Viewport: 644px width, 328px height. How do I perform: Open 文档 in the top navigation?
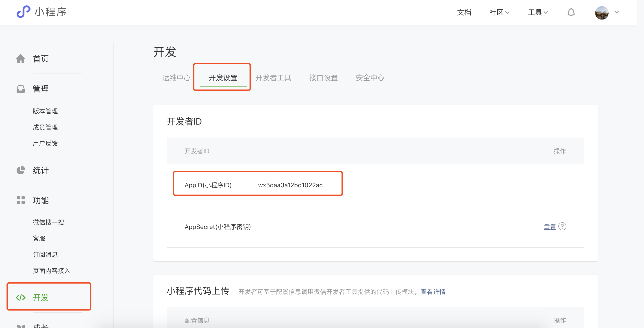click(x=464, y=12)
